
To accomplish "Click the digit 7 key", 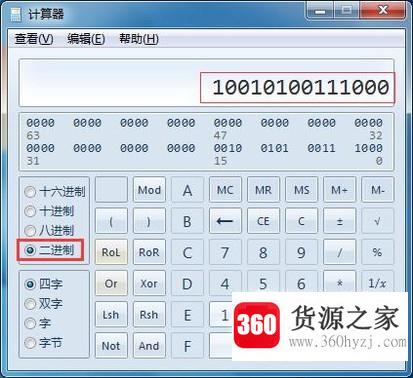I will (225, 252).
